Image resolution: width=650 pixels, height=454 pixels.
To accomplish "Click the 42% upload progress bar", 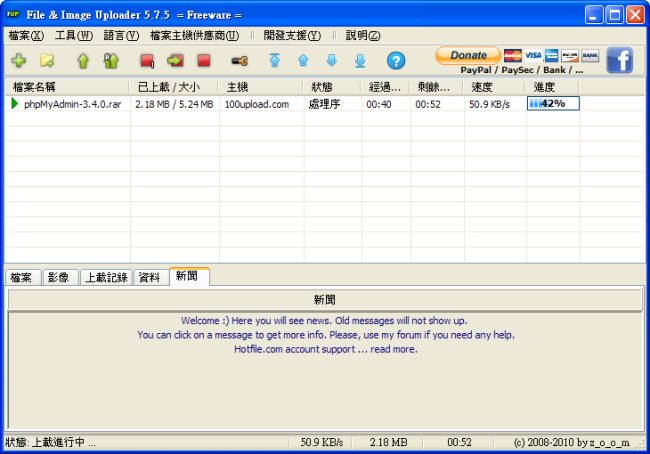I will click(x=553, y=103).
